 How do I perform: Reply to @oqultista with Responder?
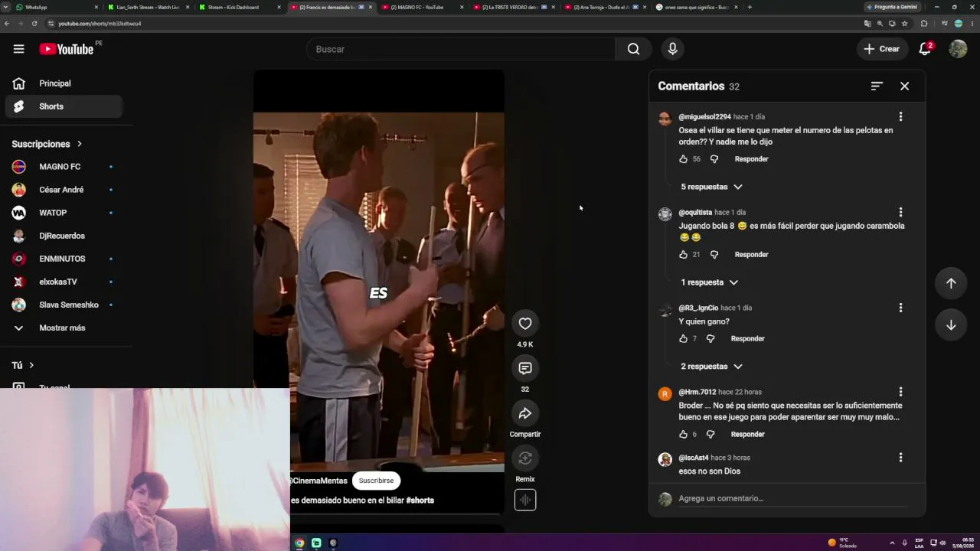751,255
